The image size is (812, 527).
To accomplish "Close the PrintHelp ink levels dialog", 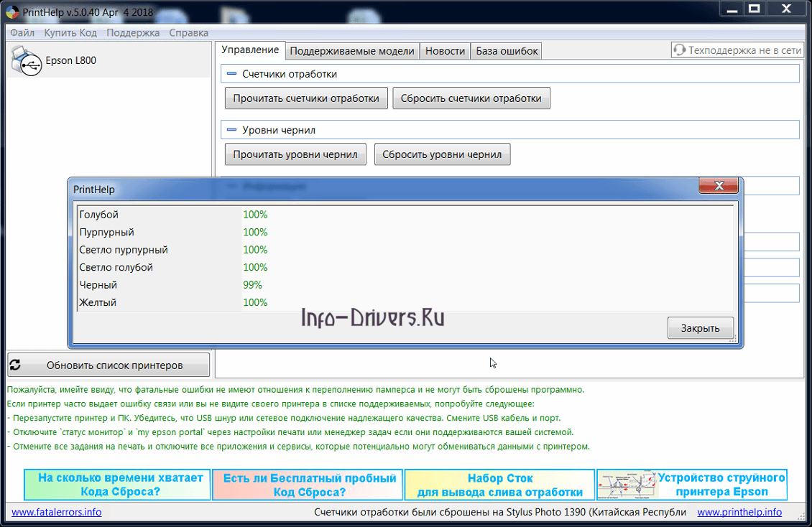I will tap(719, 186).
